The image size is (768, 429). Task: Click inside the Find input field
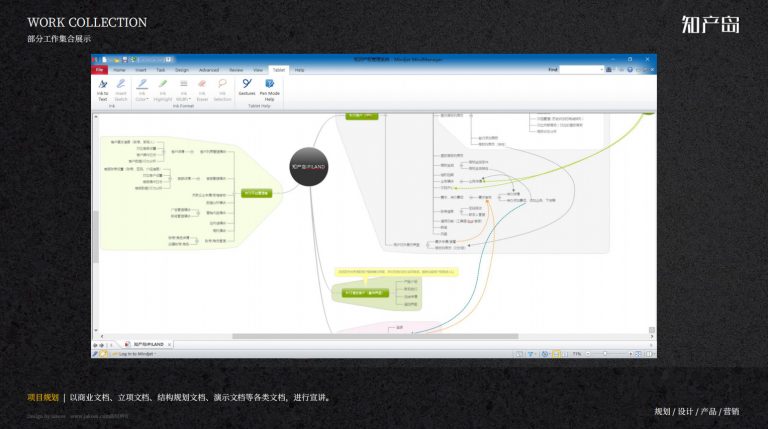coord(579,70)
